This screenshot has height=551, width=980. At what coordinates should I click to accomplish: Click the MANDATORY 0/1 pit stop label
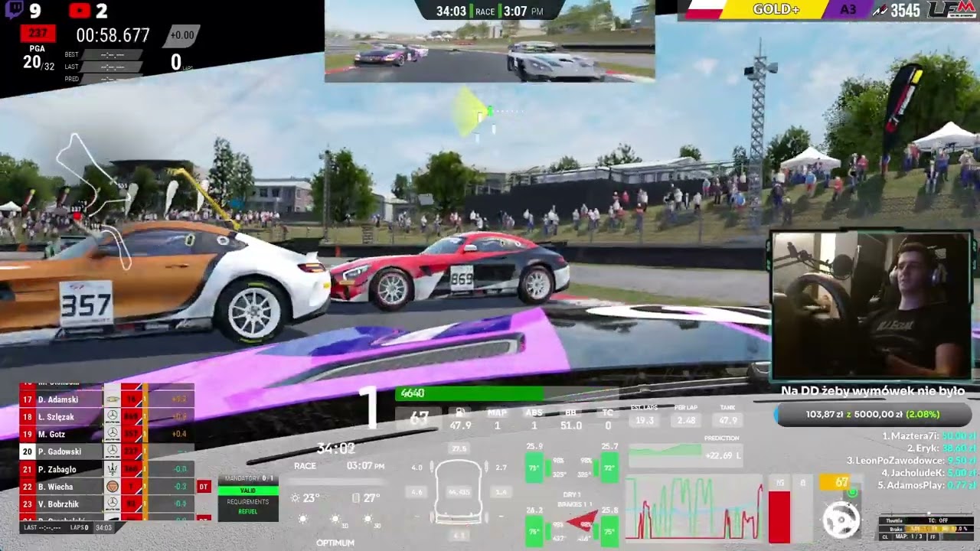coord(248,478)
